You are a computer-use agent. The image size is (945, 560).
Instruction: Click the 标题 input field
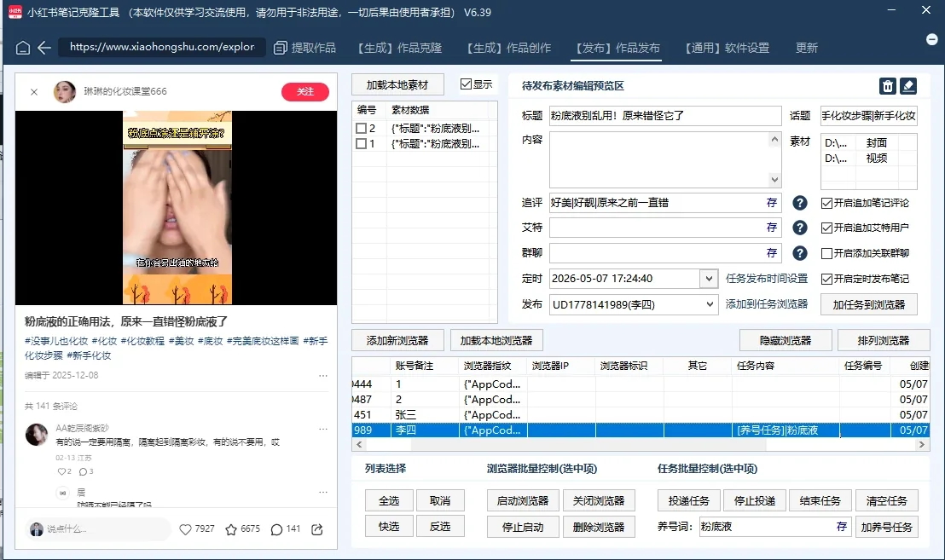(x=665, y=116)
